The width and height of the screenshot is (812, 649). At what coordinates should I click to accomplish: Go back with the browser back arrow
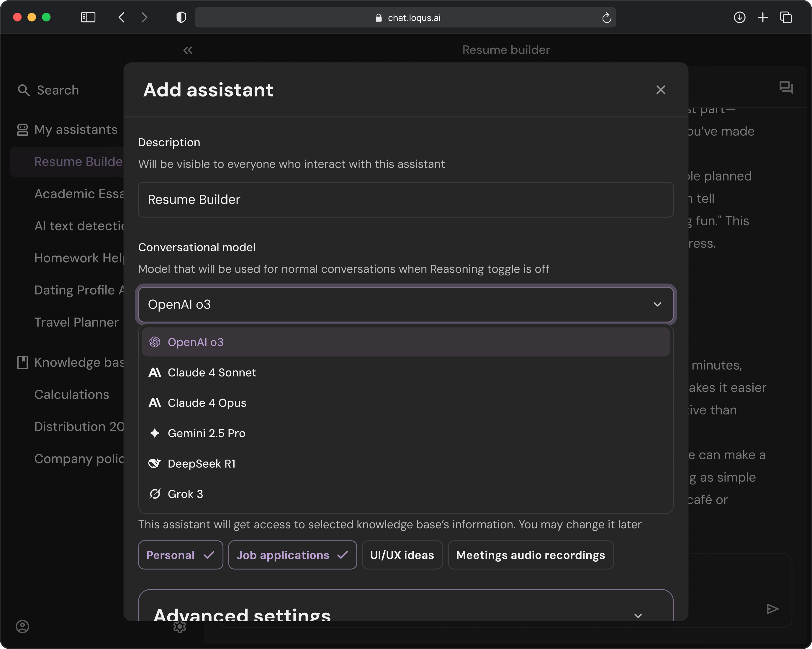coord(122,17)
